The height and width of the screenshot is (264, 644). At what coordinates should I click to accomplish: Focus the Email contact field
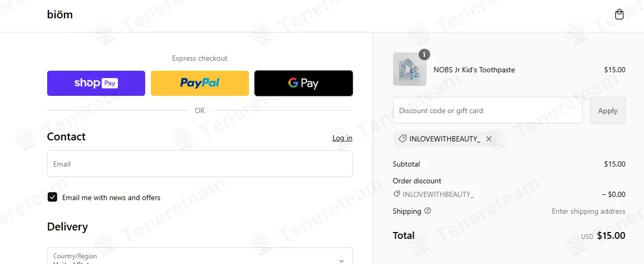coord(200,164)
